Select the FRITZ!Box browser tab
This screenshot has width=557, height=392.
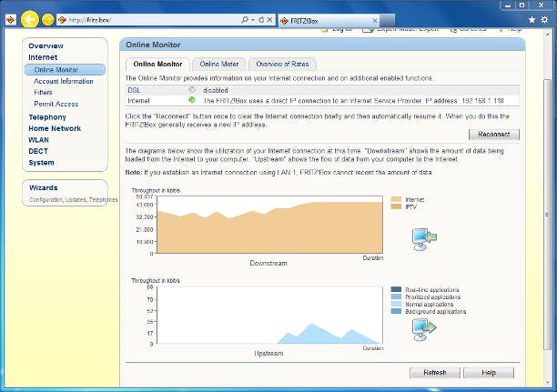click(x=329, y=21)
